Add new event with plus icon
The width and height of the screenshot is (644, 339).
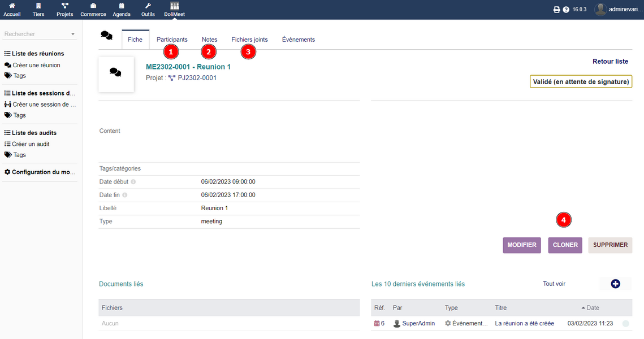pyautogui.click(x=615, y=284)
